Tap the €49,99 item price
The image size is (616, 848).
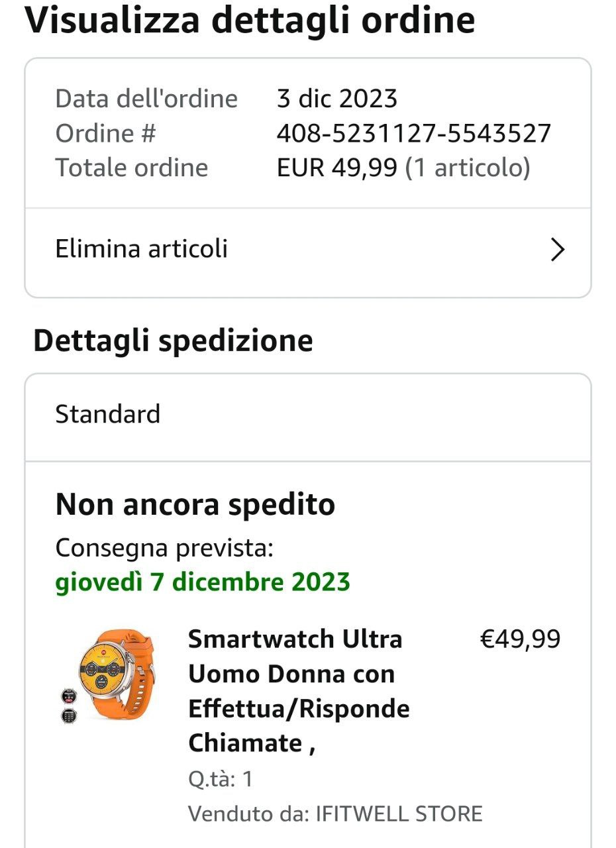[519, 640]
